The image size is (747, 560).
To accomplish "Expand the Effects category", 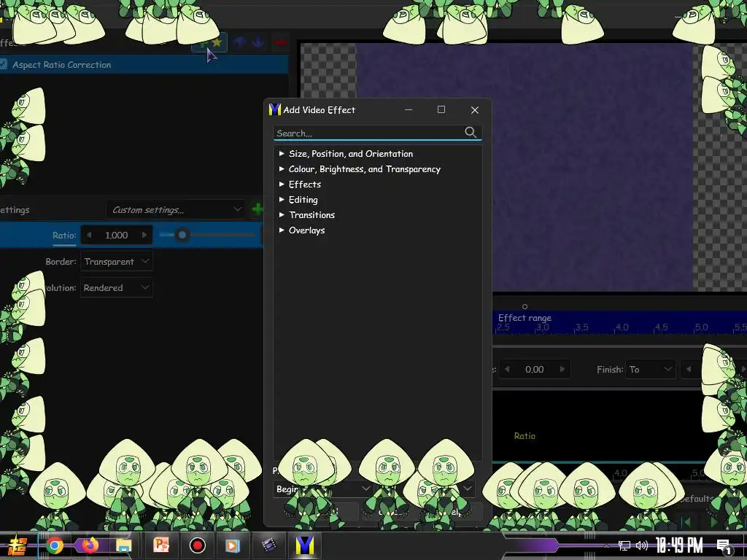I will click(x=282, y=184).
